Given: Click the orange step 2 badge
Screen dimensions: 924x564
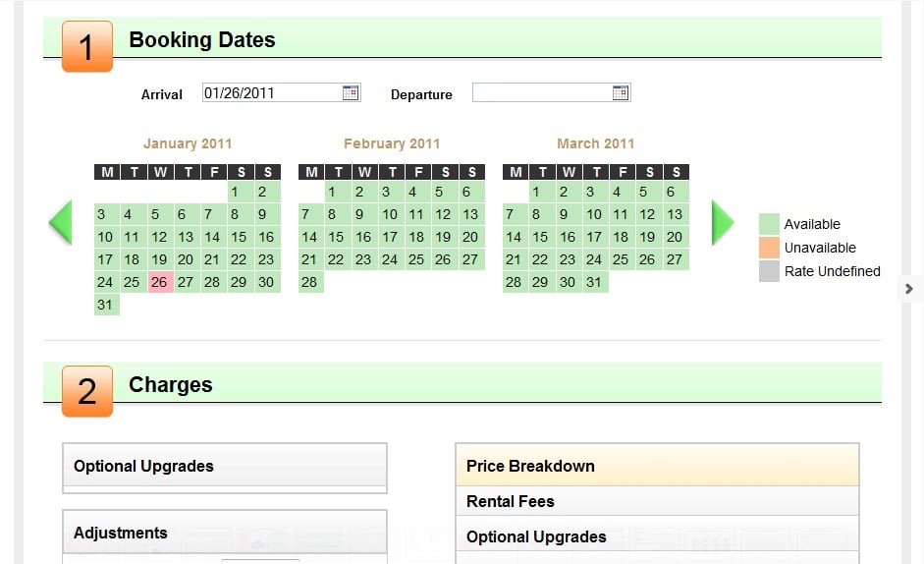Looking at the screenshot, I should (x=87, y=391).
